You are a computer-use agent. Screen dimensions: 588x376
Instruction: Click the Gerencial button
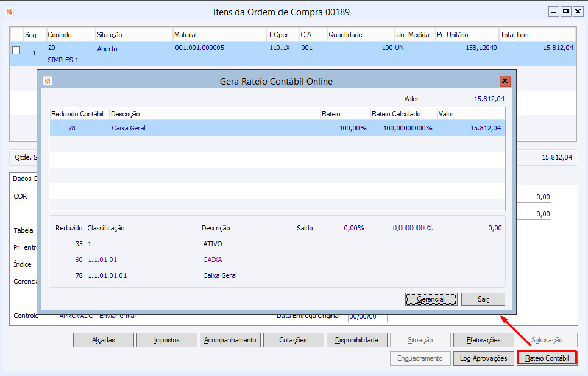(x=431, y=299)
